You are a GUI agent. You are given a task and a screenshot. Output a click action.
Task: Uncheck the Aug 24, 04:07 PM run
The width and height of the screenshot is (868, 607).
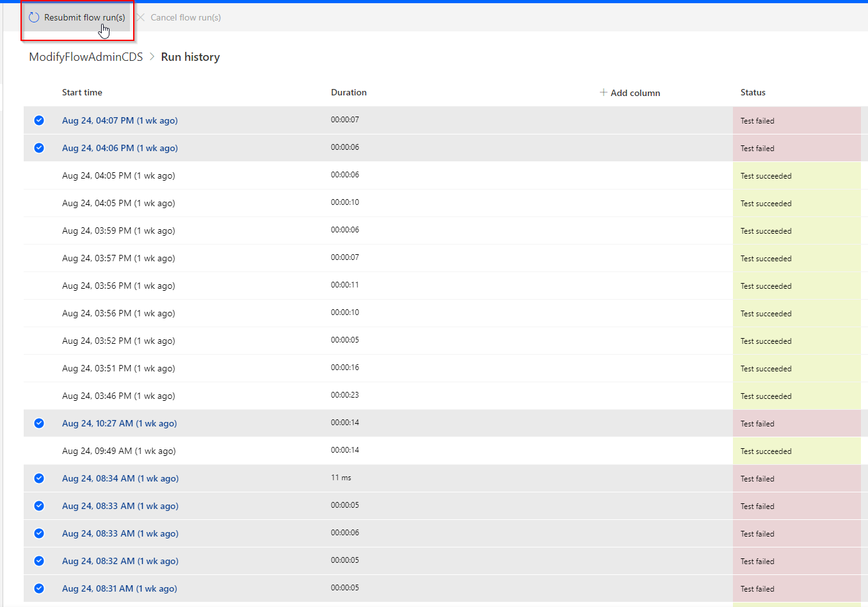click(x=39, y=120)
